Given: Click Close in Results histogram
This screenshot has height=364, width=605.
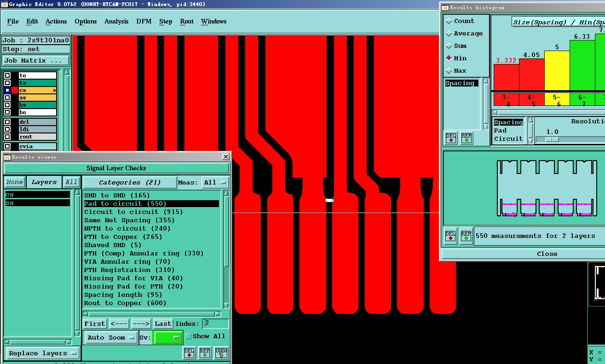Looking at the screenshot, I should 547,254.
